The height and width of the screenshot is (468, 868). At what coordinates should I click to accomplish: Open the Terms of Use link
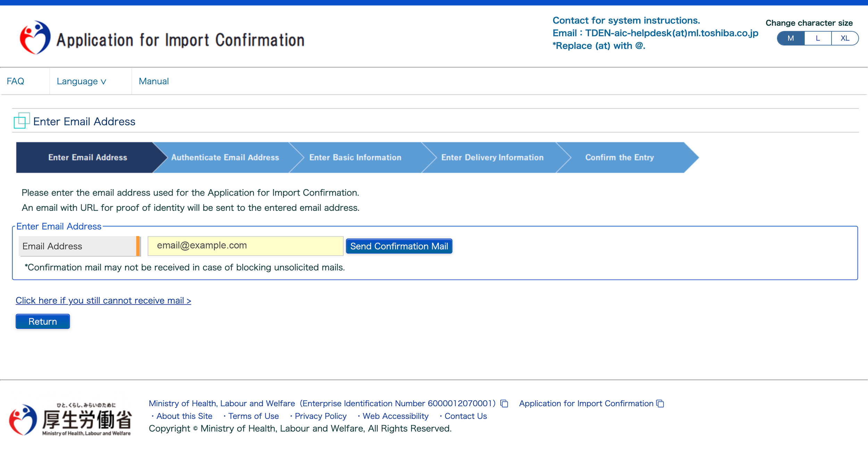point(253,416)
